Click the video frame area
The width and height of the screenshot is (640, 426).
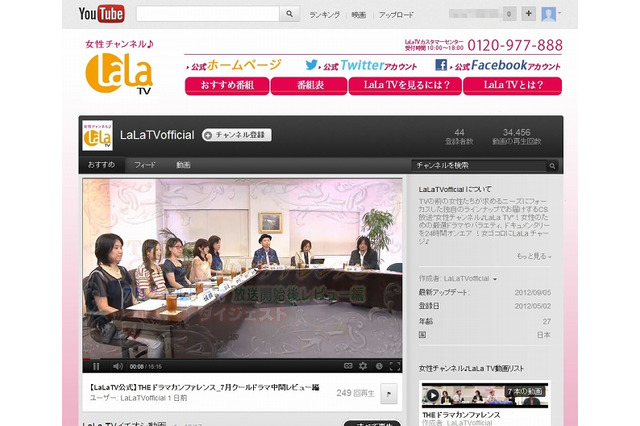[242, 268]
